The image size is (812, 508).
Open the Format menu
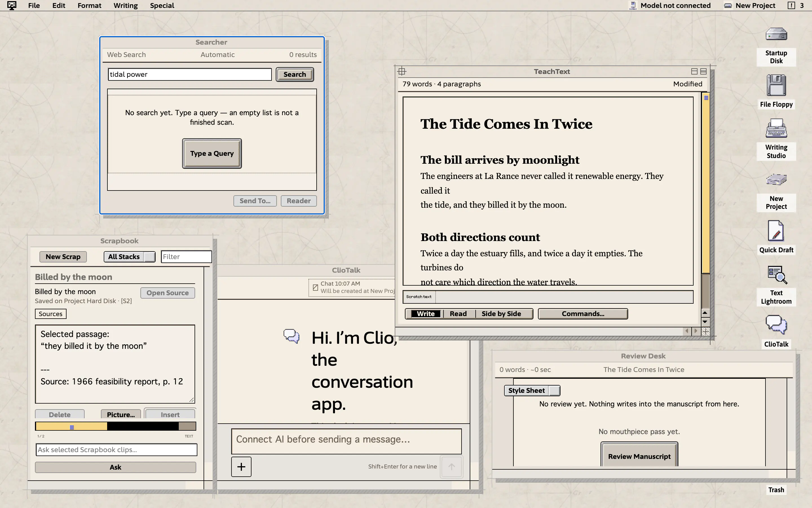pos(89,5)
